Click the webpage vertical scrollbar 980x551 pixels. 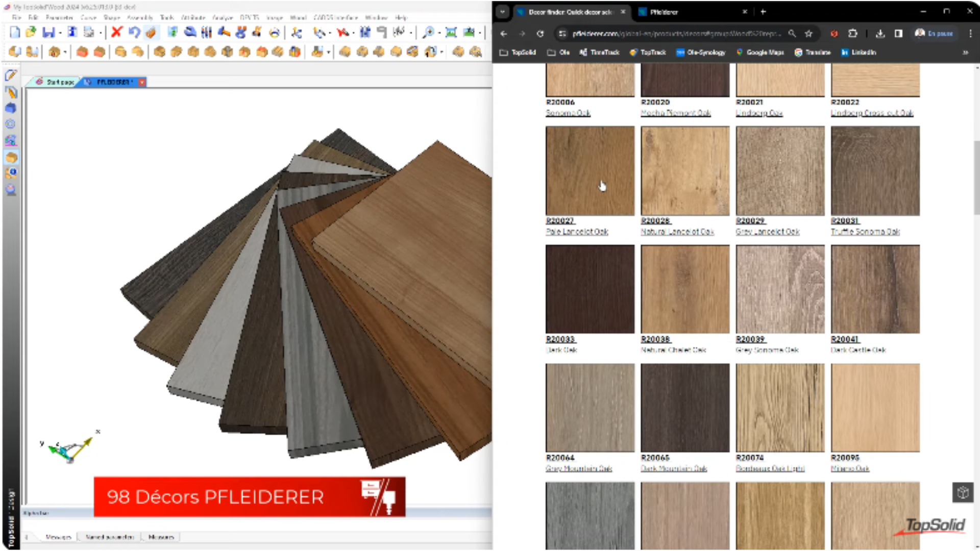[x=976, y=178]
